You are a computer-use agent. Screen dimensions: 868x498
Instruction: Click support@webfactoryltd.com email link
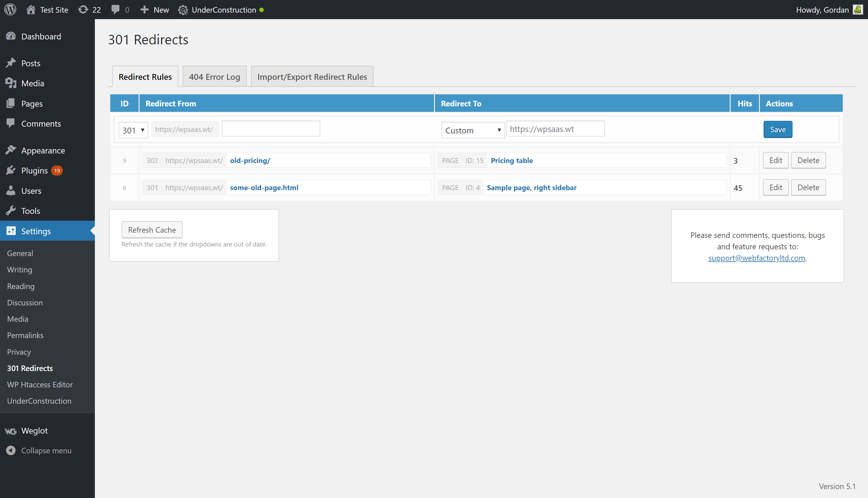tap(756, 258)
